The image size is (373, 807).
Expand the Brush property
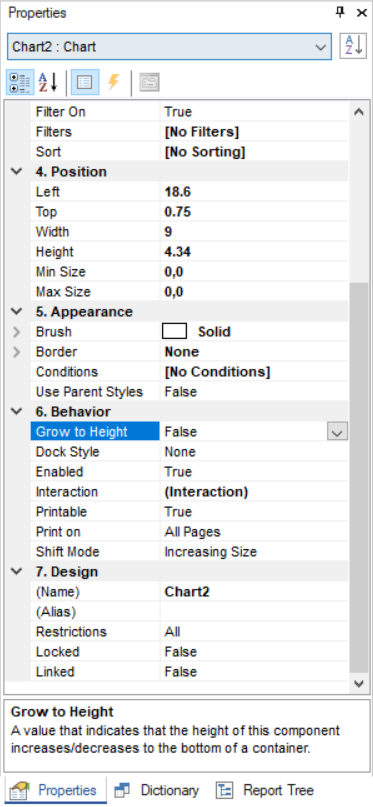[x=17, y=332]
